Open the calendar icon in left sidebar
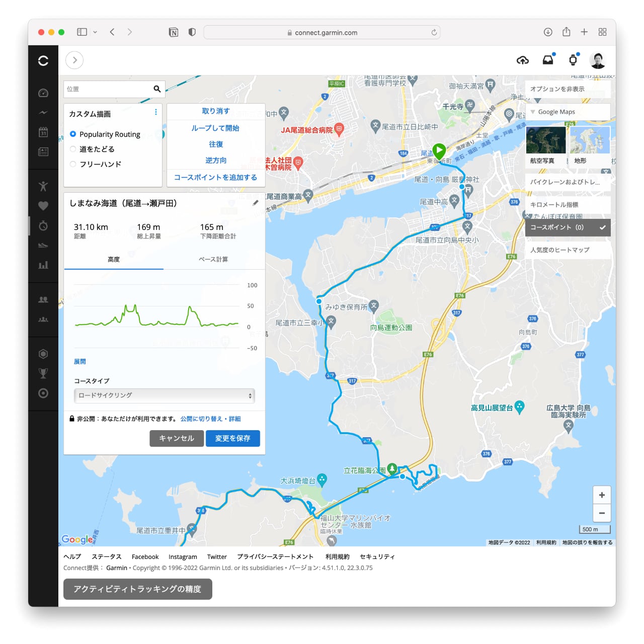This screenshot has height=644, width=644. coord(43,132)
